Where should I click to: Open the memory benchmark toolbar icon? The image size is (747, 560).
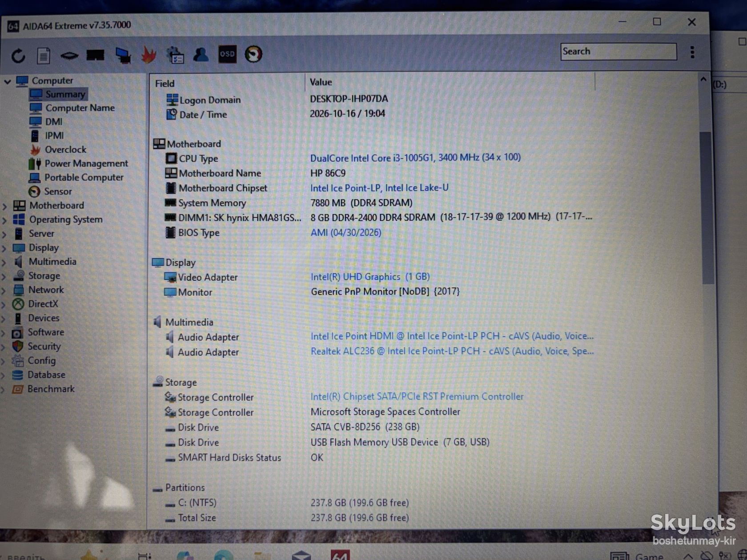[x=95, y=55]
